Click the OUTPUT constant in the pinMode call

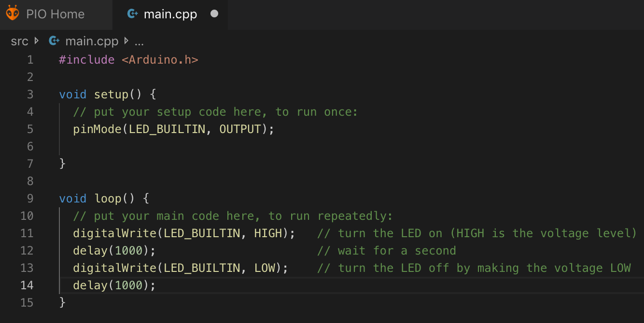click(x=240, y=129)
